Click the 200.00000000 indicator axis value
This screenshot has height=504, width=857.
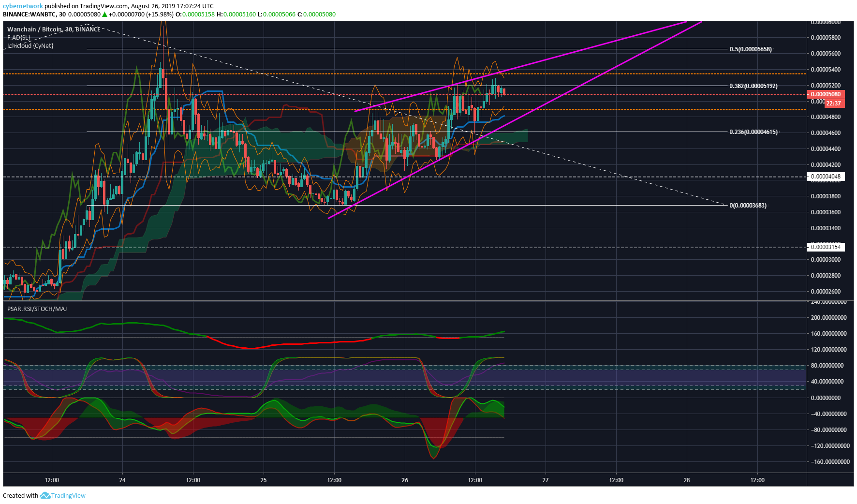[x=829, y=318]
